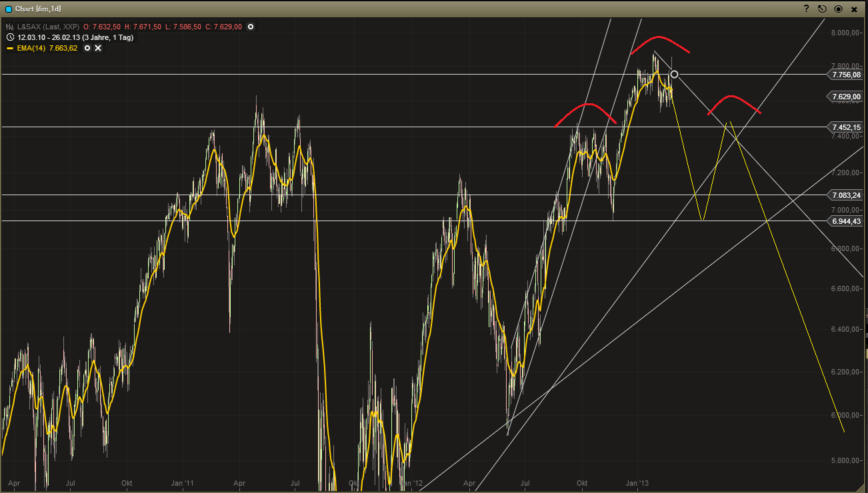This screenshot has height=493, width=868.
Task: Click the 5.800,00 price axis label
Action: point(846,460)
